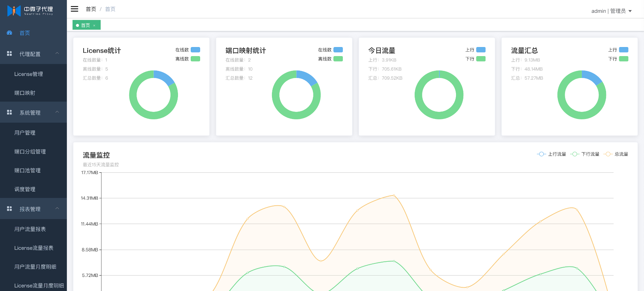Click the grid icon next to 报表管理
The height and width of the screenshot is (291, 644).
9,209
